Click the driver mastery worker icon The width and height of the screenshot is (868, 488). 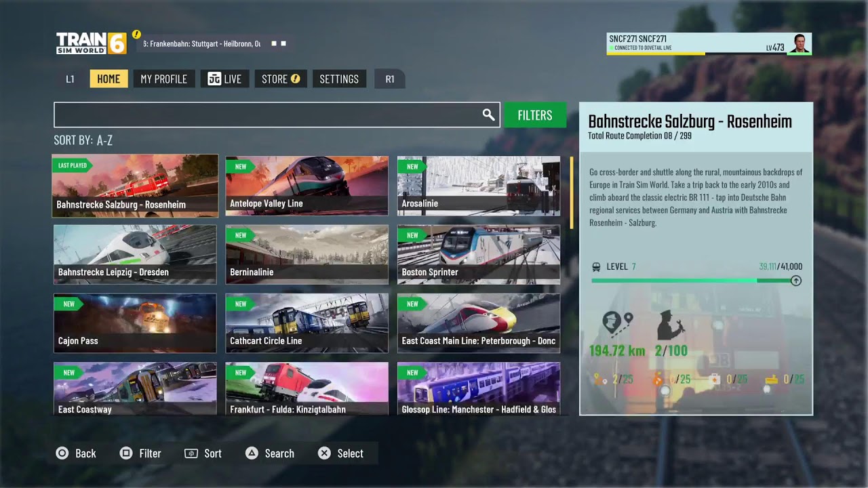tap(670, 325)
